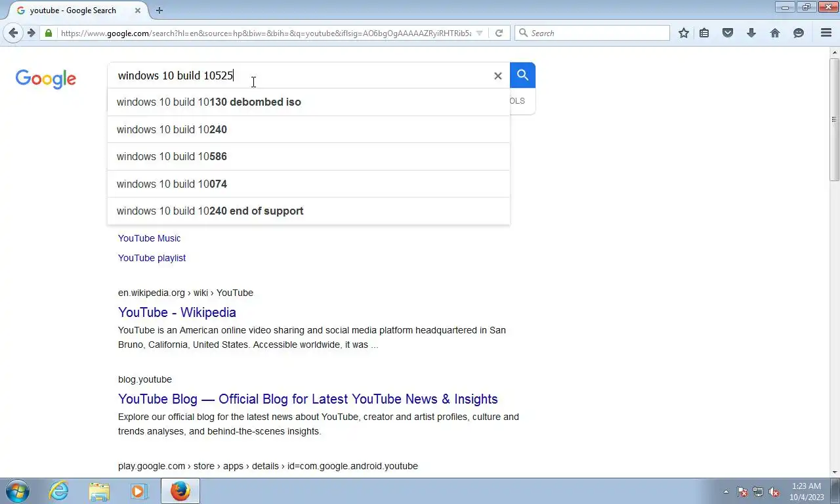Viewport: 840px width, 504px height.
Task: Click the scrollbar up arrow
Action: (x=835, y=52)
